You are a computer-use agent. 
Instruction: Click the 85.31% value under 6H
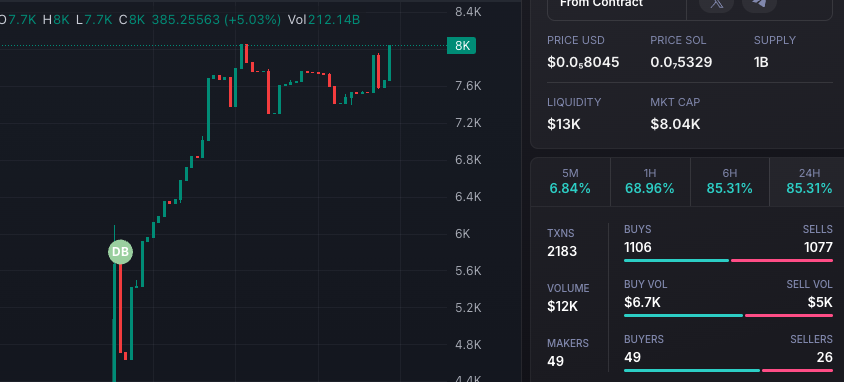729,189
